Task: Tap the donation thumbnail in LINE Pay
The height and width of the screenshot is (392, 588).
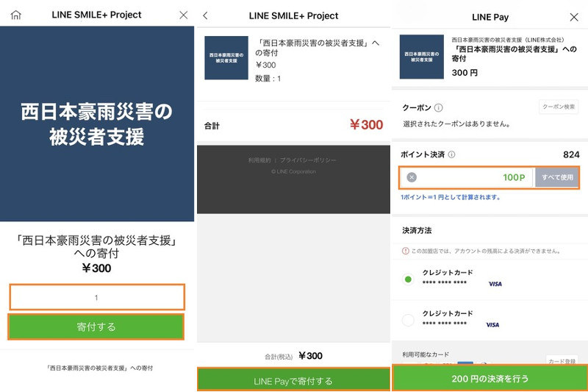Action: tap(421, 57)
